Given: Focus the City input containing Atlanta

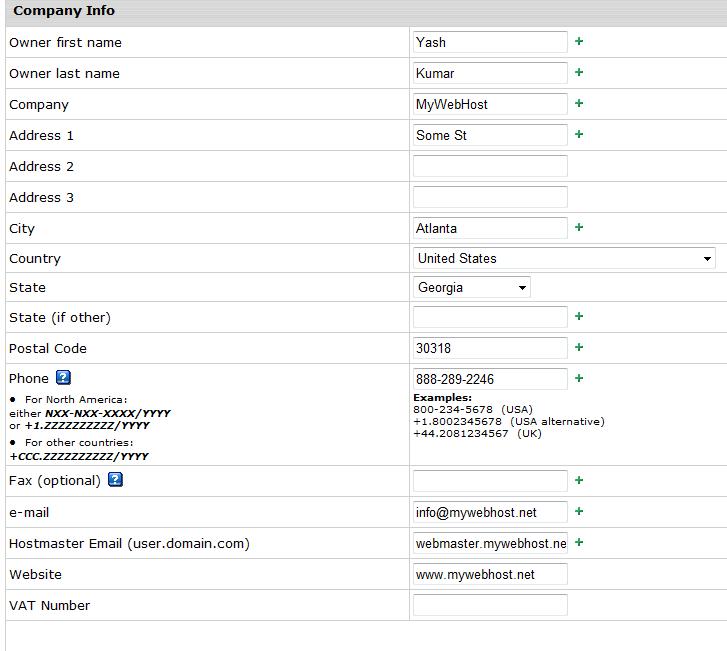Looking at the screenshot, I should pos(490,228).
